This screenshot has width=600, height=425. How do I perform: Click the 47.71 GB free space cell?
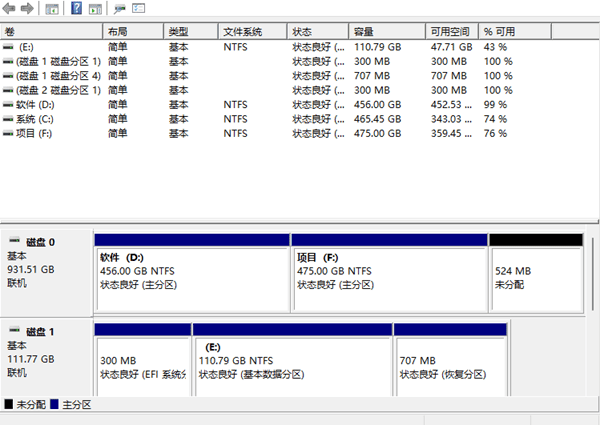pyautogui.click(x=452, y=47)
